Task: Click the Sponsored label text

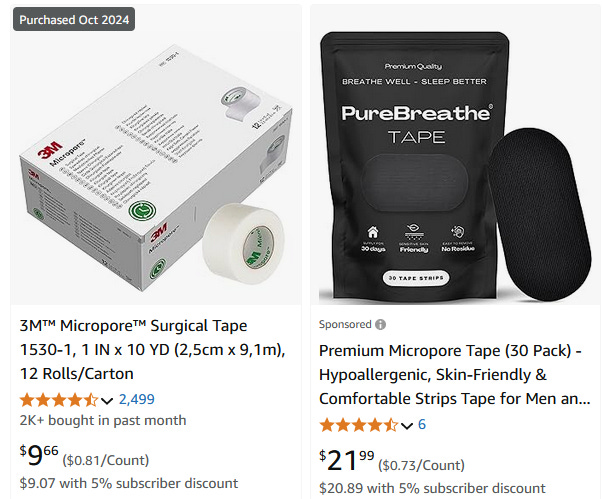Action: (x=345, y=325)
